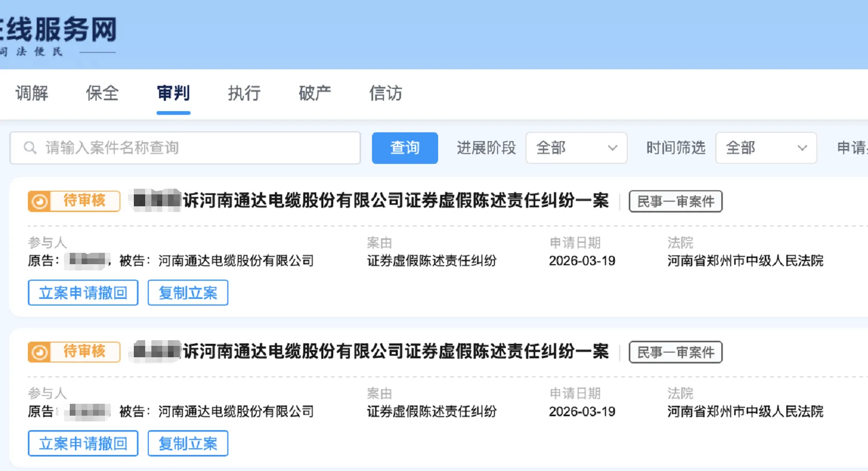
Task: Click the magnifier icon in the search box
Action: pos(29,148)
